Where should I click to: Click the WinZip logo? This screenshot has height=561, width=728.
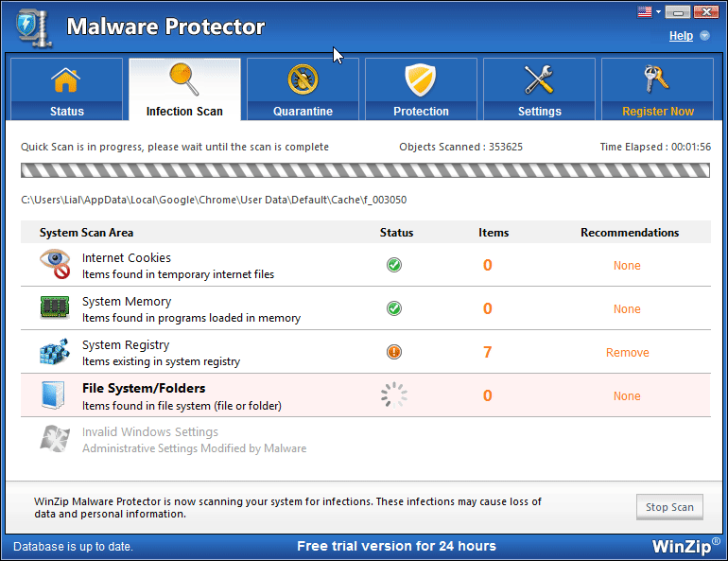(685, 546)
